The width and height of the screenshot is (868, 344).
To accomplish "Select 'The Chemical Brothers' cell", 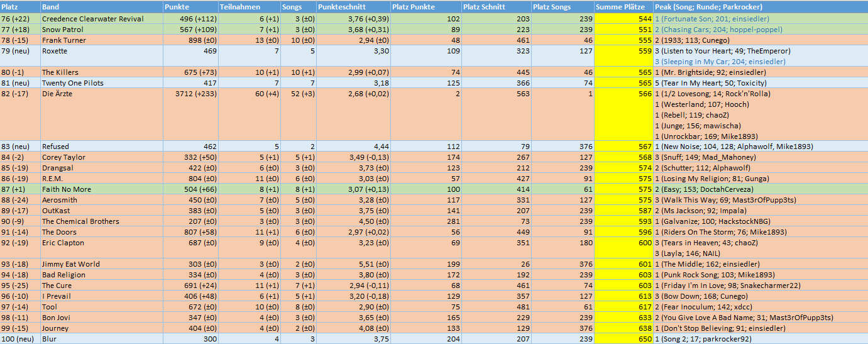I will (x=101, y=221).
